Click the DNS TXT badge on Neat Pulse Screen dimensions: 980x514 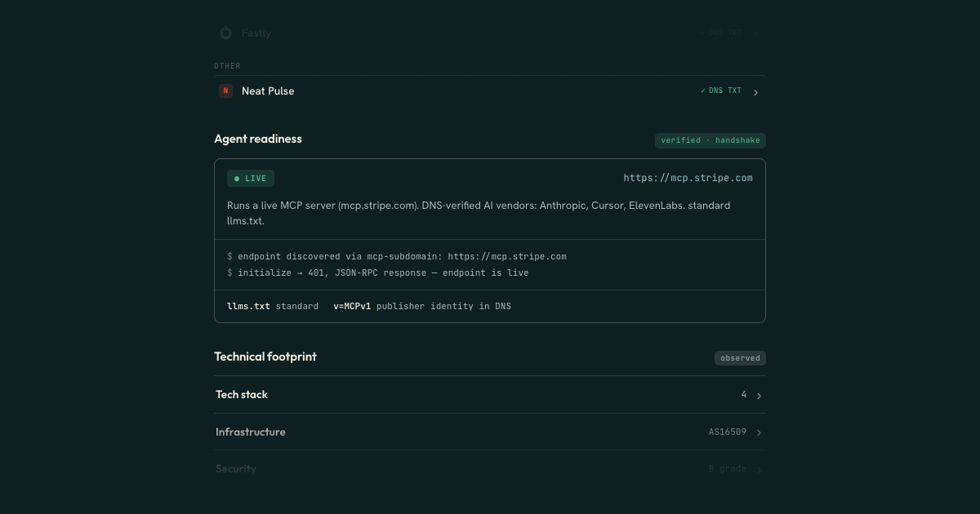721,91
